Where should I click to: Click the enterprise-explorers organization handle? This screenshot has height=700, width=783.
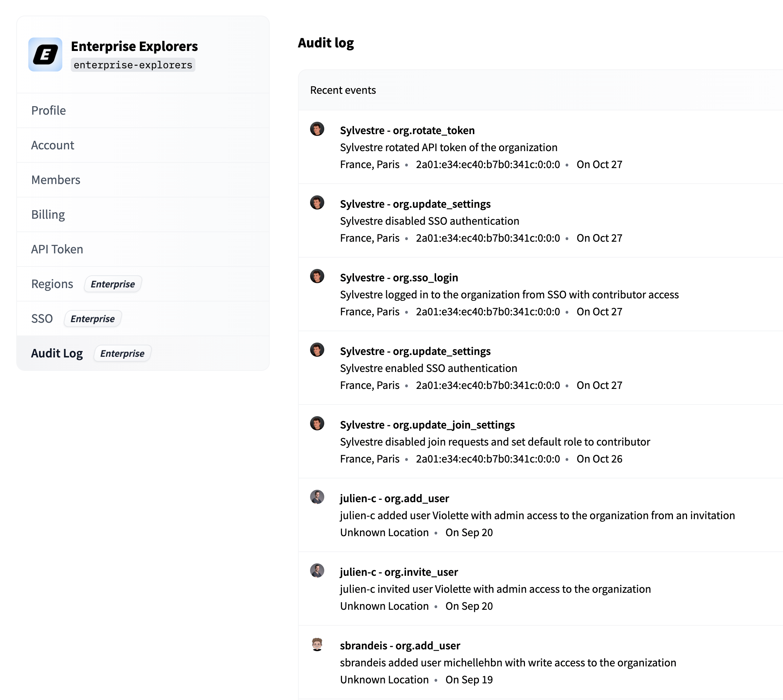133,65
